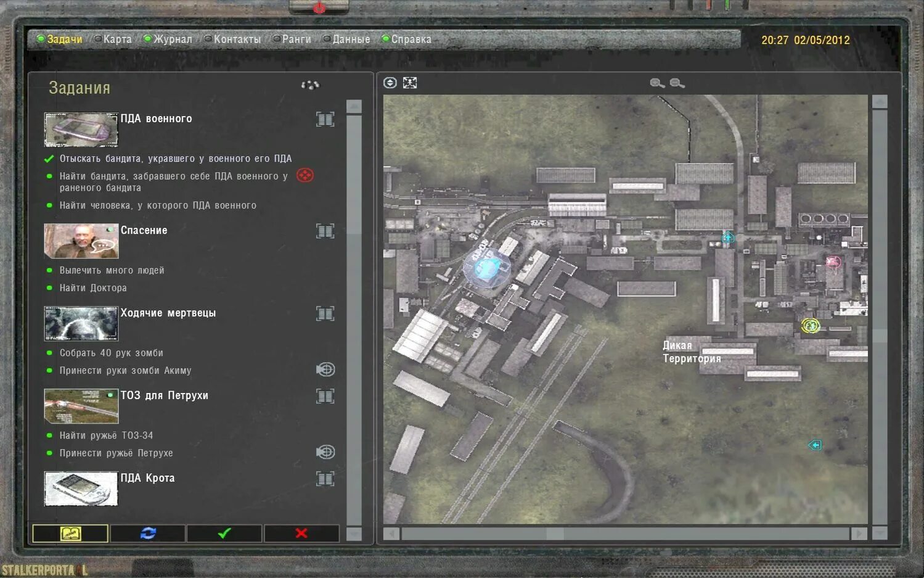
Task: Toggle details icon for ТОЗ для Петрухи task
Action: pos(325,396)
